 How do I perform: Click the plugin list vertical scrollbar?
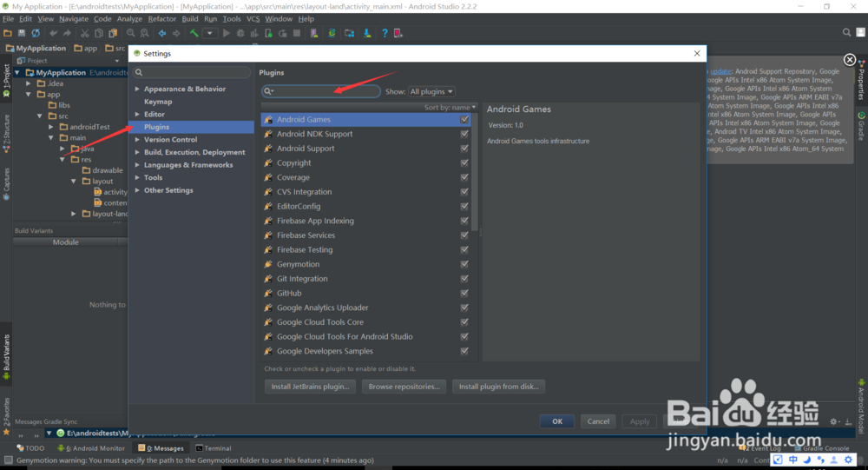[475, 172]
